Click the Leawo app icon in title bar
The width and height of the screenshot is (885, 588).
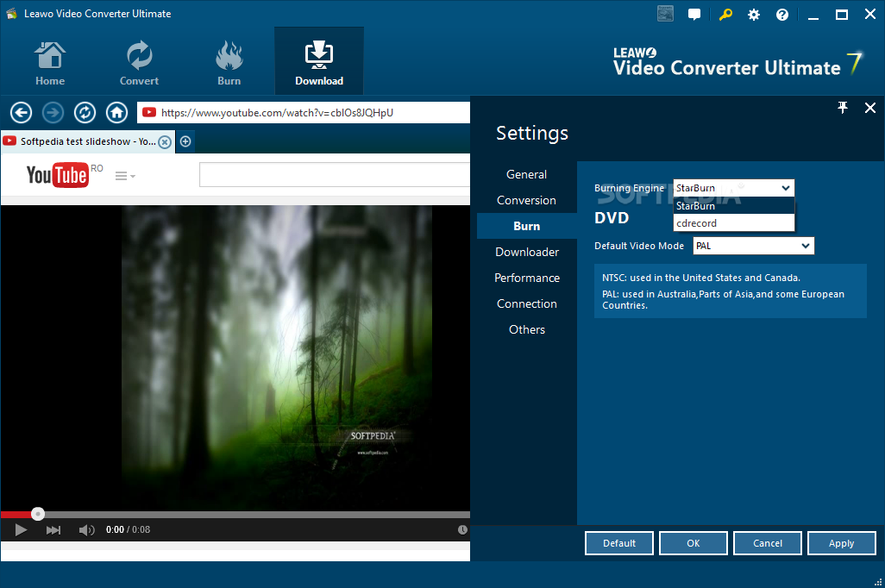[x=11, y=14]
